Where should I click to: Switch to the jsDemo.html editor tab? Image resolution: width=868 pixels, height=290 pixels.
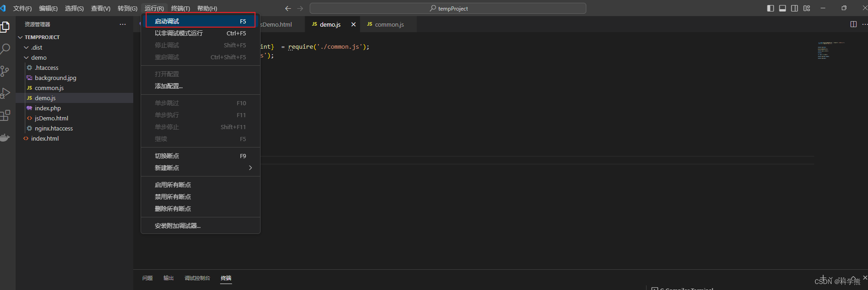(x=282, y=24)
